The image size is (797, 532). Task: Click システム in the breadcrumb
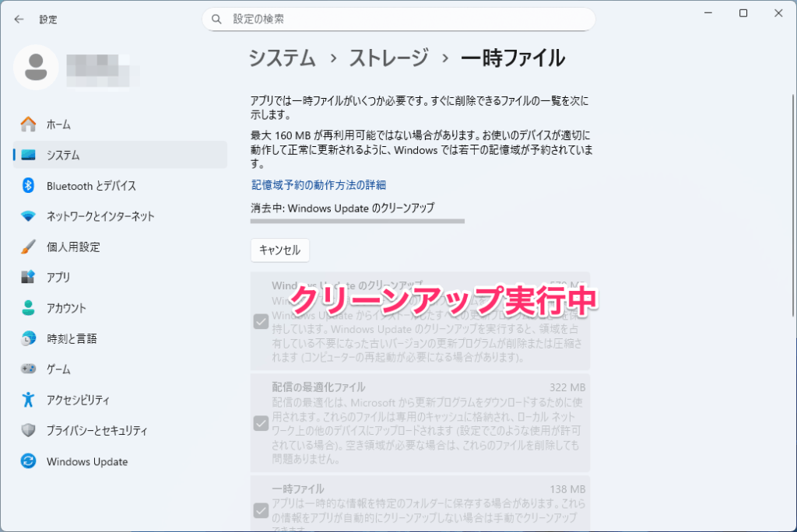coord(282,58)
